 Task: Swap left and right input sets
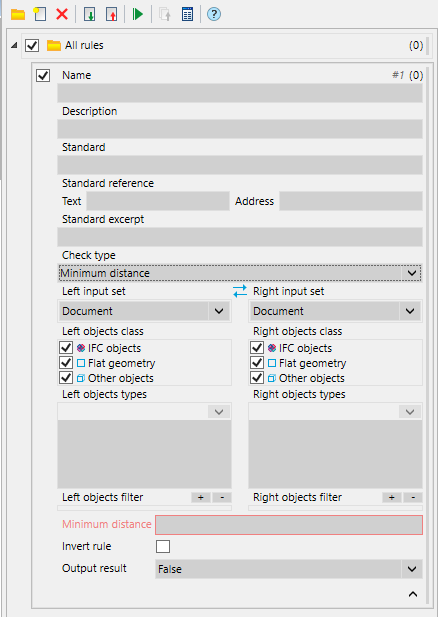240,291
